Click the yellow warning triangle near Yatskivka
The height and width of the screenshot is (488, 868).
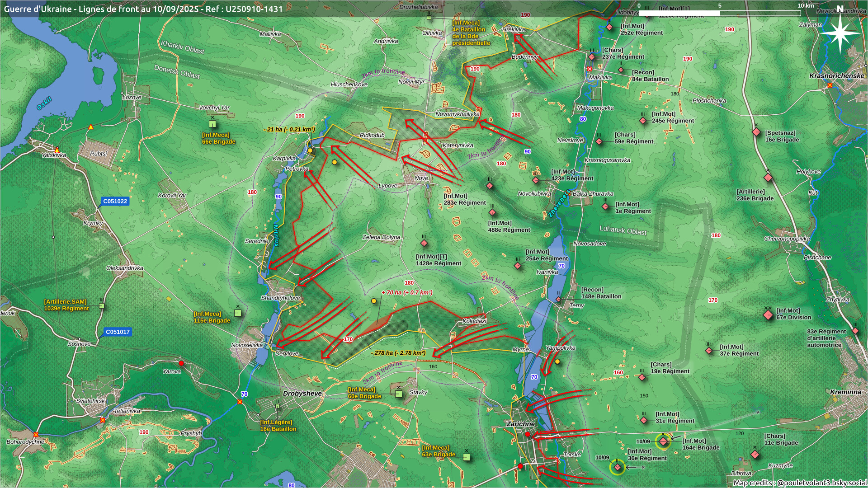pyautogui.click(x=57, y=150)
